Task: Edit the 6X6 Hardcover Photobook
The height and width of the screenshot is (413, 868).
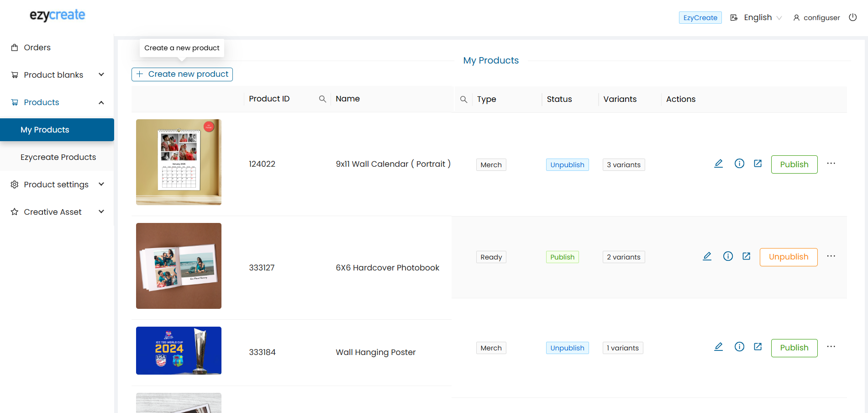Action: click(707, 256)
